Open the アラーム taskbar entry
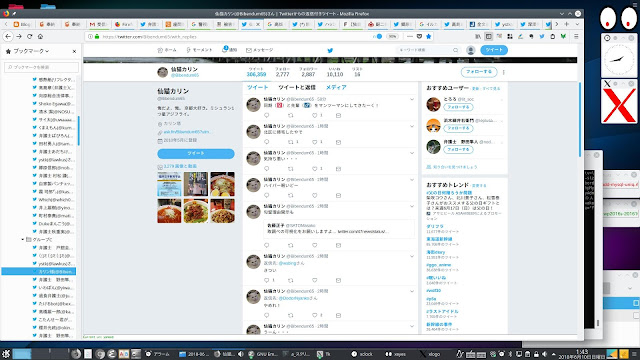 click(158, 354)
